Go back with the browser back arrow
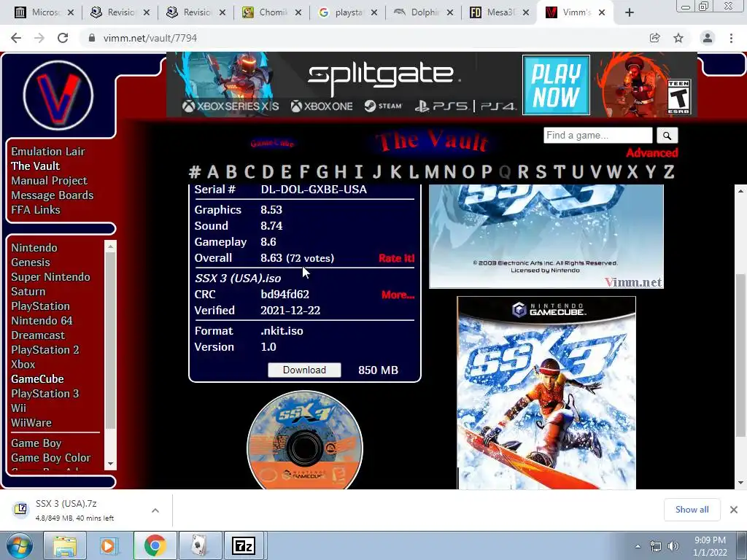Screen dimensions: 747x560 pyautogui.click(x=16, y=38)
